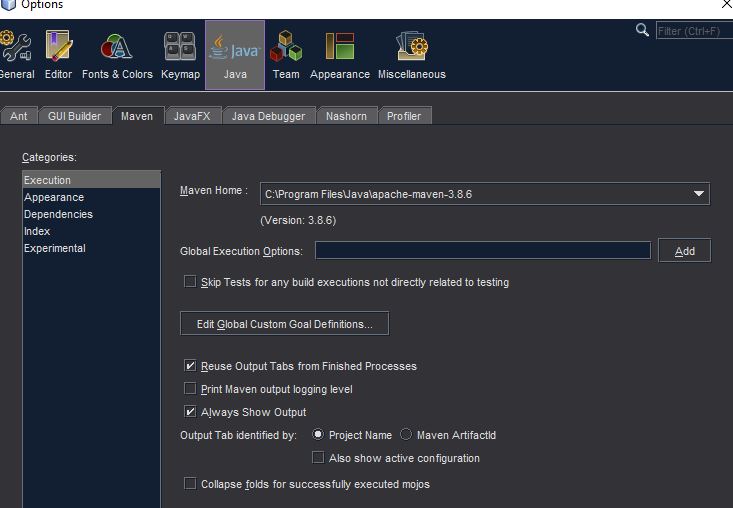Open the Appearance options category icon
The height and width of the screenshot is (508, 733).
(339, 55)
